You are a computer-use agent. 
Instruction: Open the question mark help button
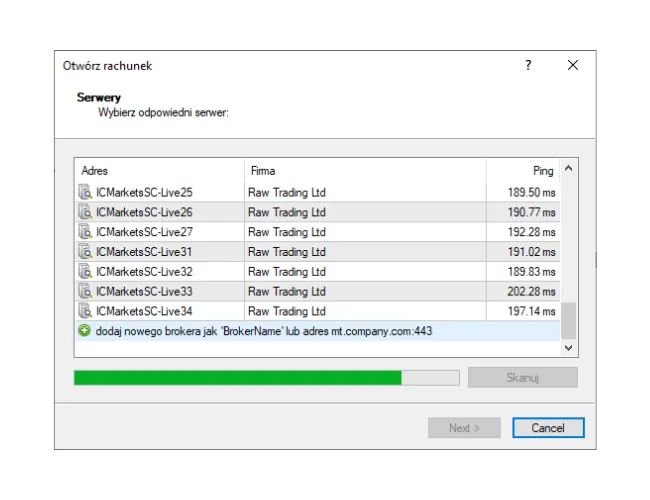tap(528, 65)
